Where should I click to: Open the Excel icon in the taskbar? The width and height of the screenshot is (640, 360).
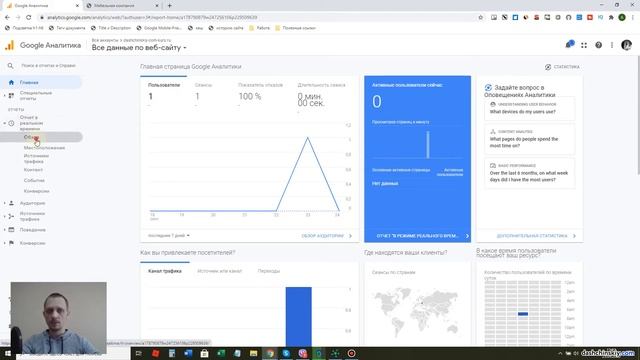221,353
